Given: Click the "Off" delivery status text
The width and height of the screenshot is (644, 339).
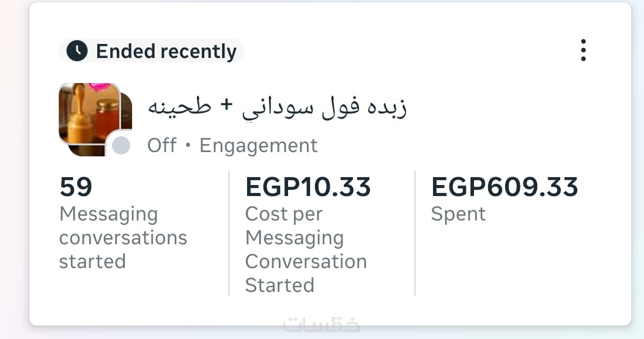Looking at the screenshot, I should click(x=161, y=145).
